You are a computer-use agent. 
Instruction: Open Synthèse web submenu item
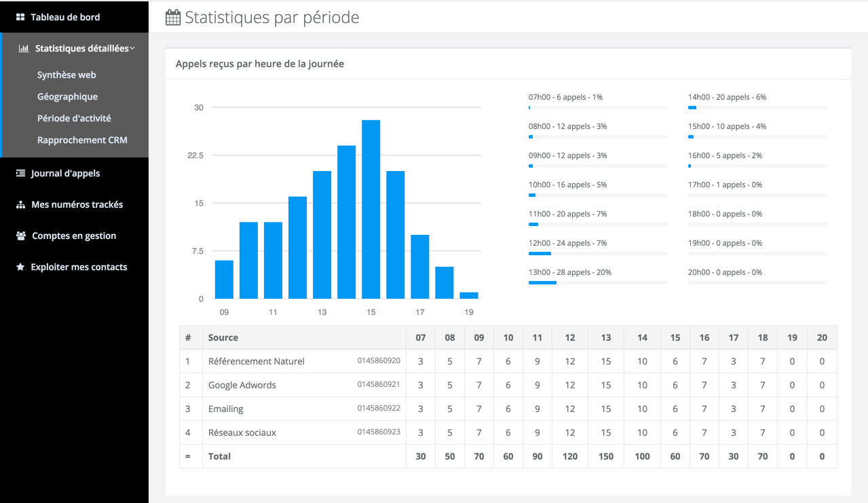coord(67,75)
